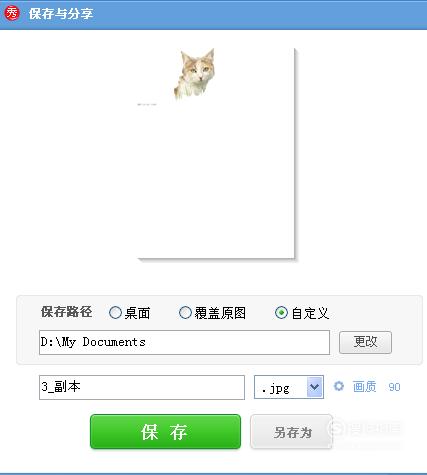Select the 桌面 radio button

(115, 313)
